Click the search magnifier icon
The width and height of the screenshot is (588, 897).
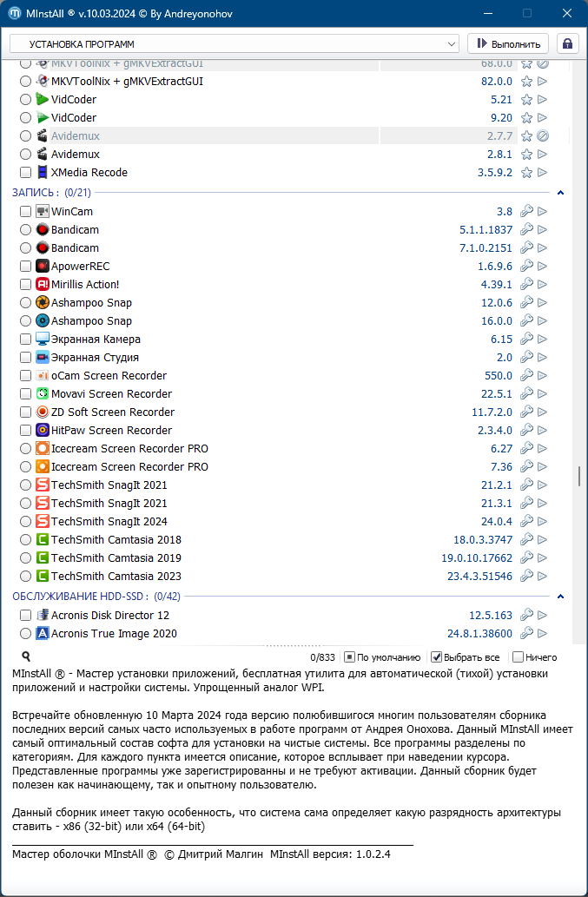(x=27, y=657)
